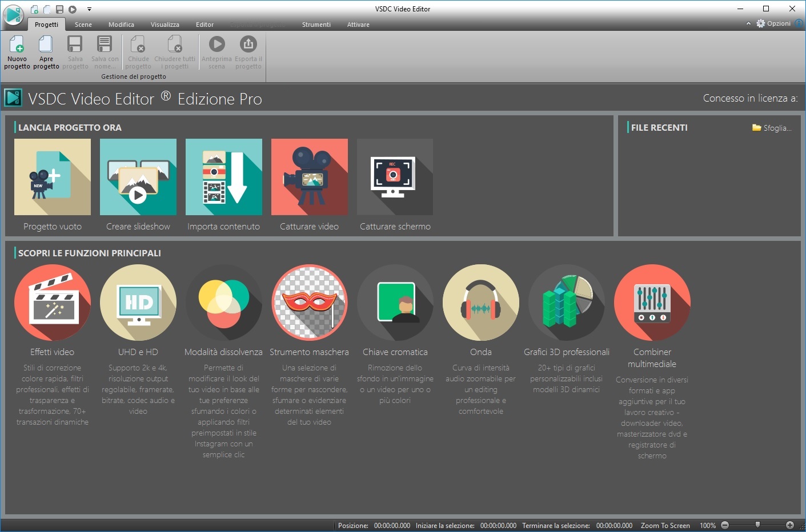Click quick-access save icon in title bar
Image resolution: width=806 pixels, height=532 pixels.
click(59, 9)
